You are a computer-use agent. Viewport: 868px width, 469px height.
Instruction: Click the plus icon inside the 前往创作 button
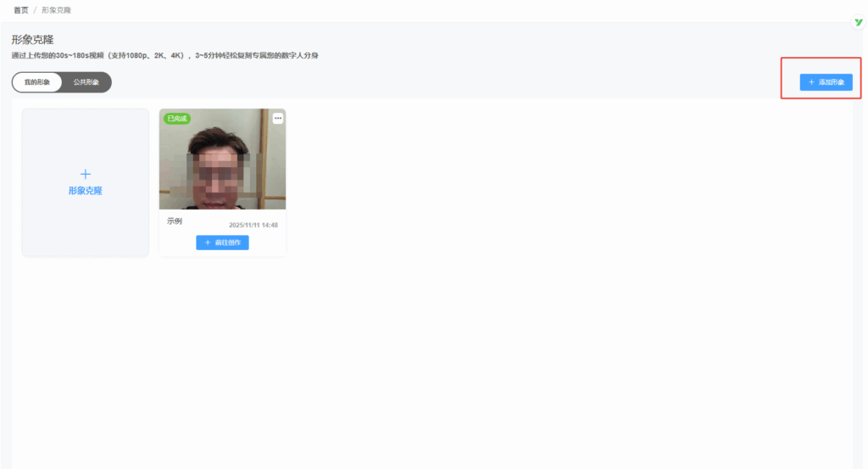coord(208,243)
